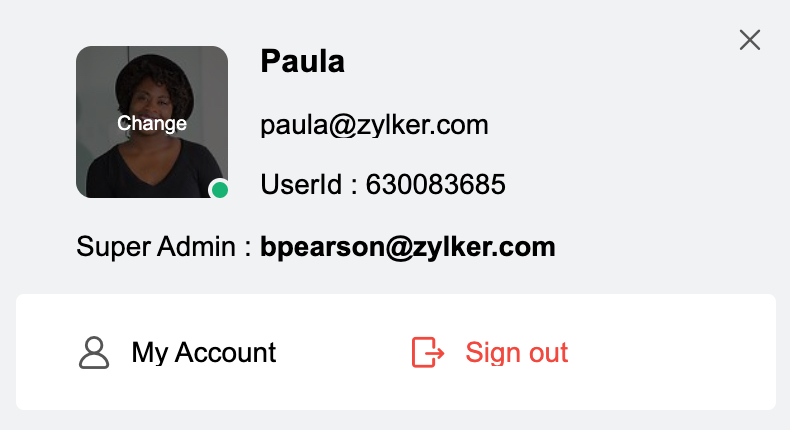Click the person icon beside My Account

pos(94,352)
